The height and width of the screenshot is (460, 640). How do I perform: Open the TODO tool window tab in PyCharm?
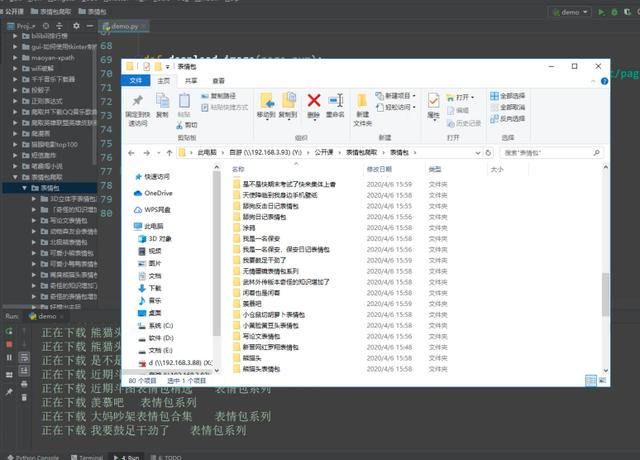pos(166,457)
